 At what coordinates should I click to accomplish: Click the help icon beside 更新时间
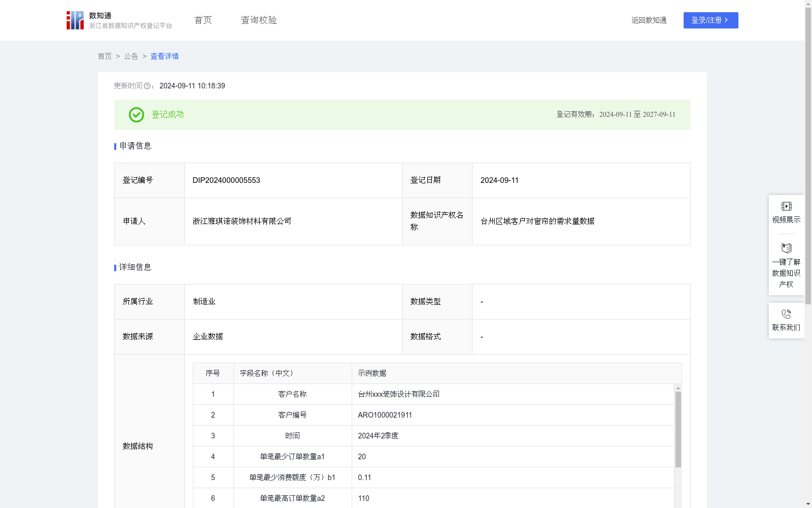tap(147, 86)
